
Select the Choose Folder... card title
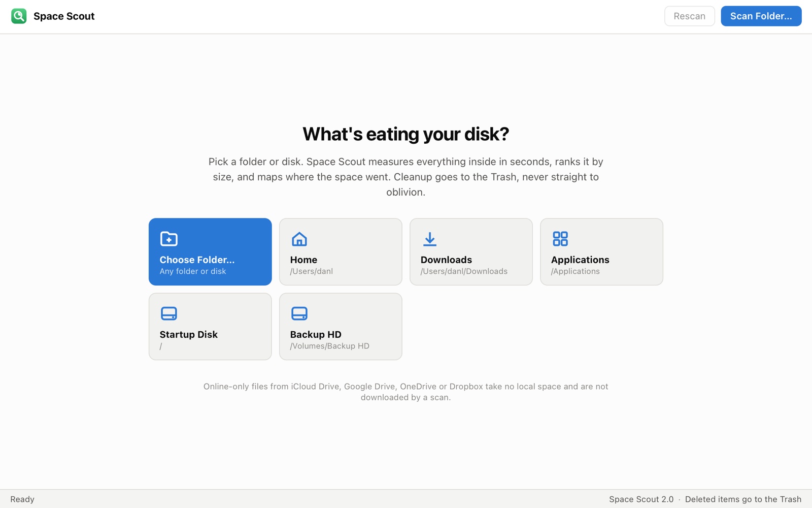pyautogui.click(x=197, y=260)
